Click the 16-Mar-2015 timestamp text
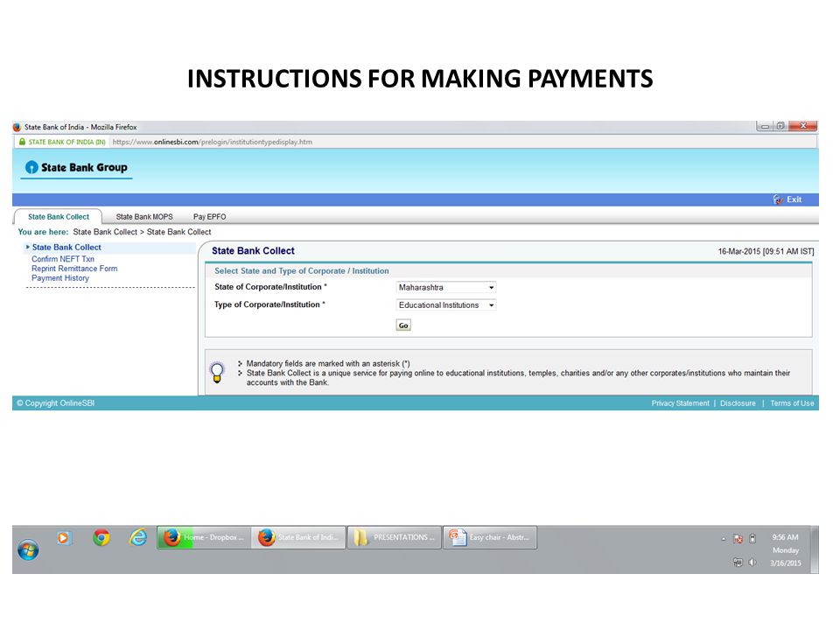This screenshot has width=840, height=630. click(766, 251)
